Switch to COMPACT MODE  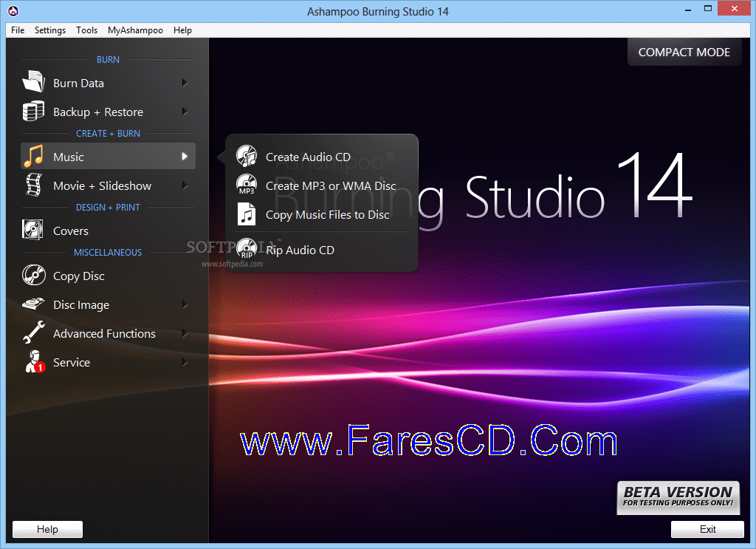pyautogui.click(x=684, y=52)
